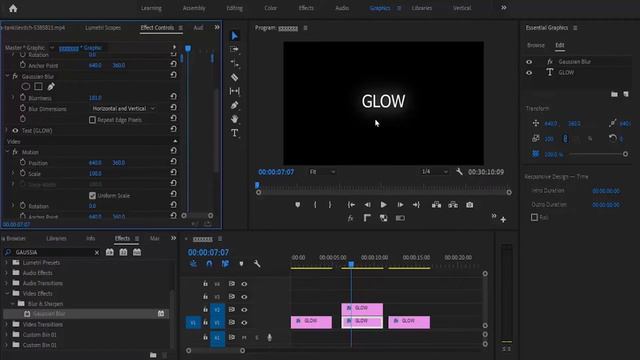Screen dimensions: 640x360
Task: Expand Text (GLOW) properties
Action: click(7, 130)
